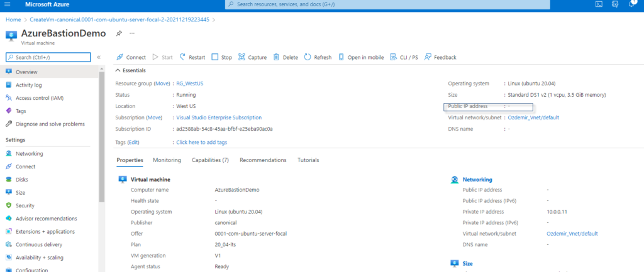The height and width of the screenshot is (272, 644).
Task: Open Visual Studio Enterprise Subscription link
Action: 219,117
